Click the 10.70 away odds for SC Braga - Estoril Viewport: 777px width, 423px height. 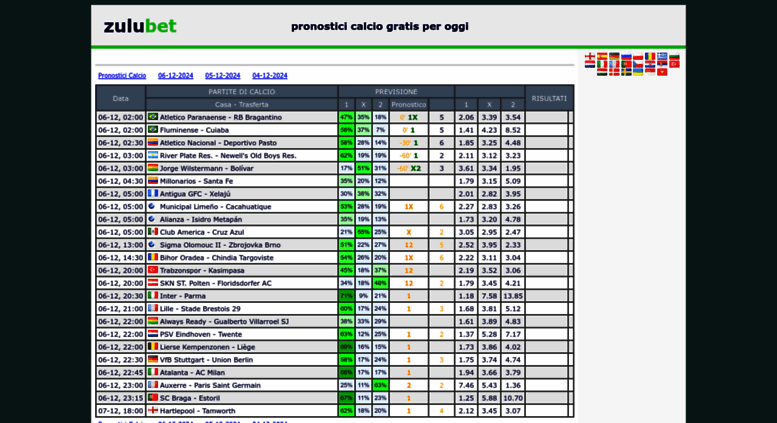[513, 398]
